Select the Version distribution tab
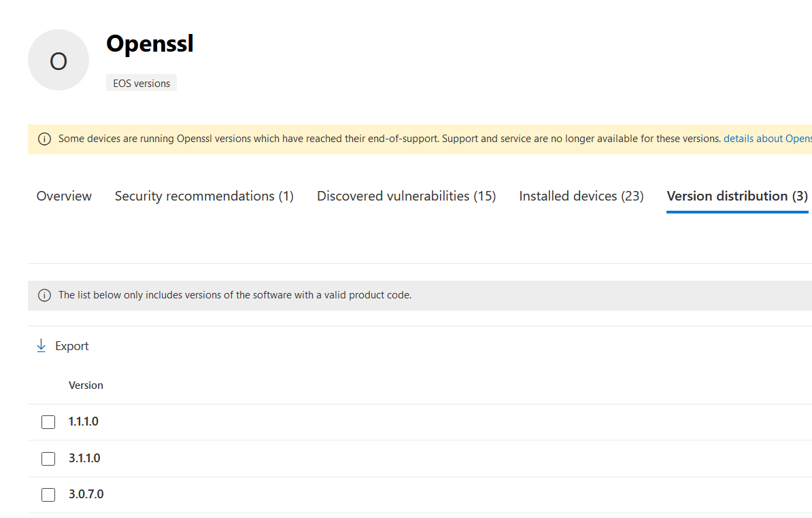 click(x=737, y=196)
